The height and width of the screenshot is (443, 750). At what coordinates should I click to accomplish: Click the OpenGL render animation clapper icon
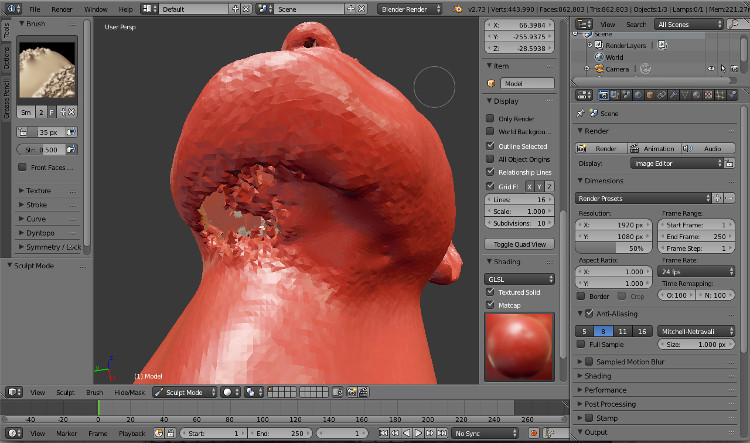click(x=363, y=392)
